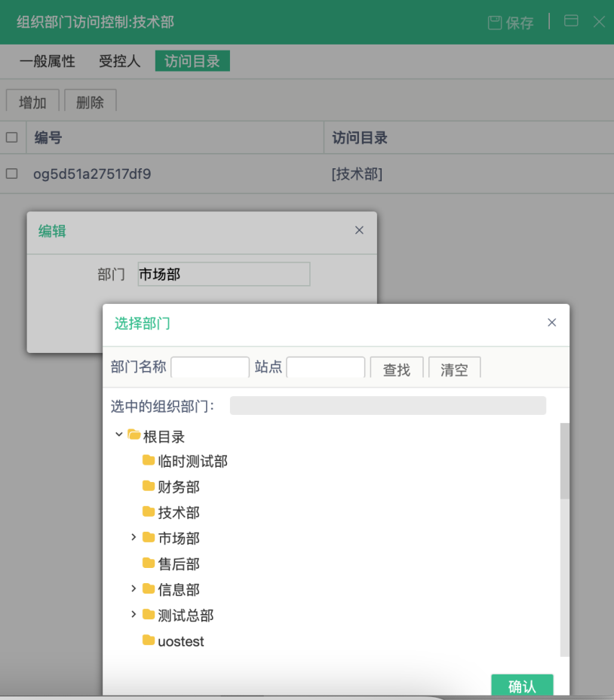
Task: Click the 技术部 folder icon in tree
Action: pos(149,512)
